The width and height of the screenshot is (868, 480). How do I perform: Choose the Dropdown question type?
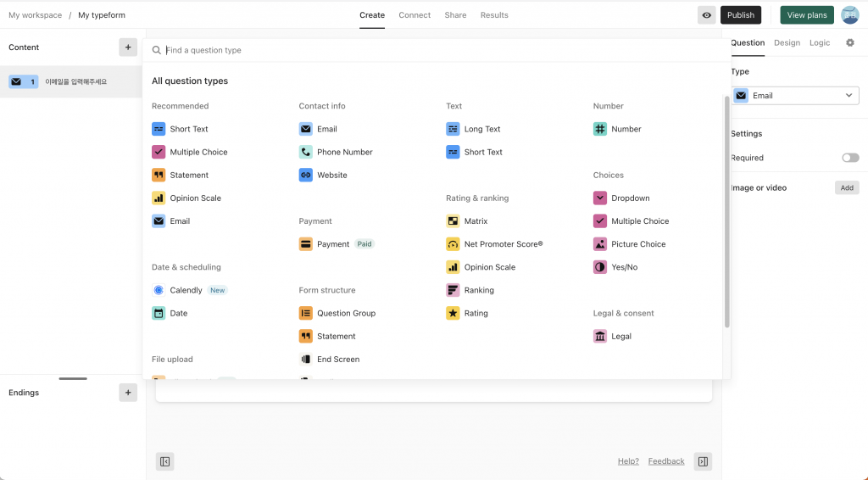621,198
